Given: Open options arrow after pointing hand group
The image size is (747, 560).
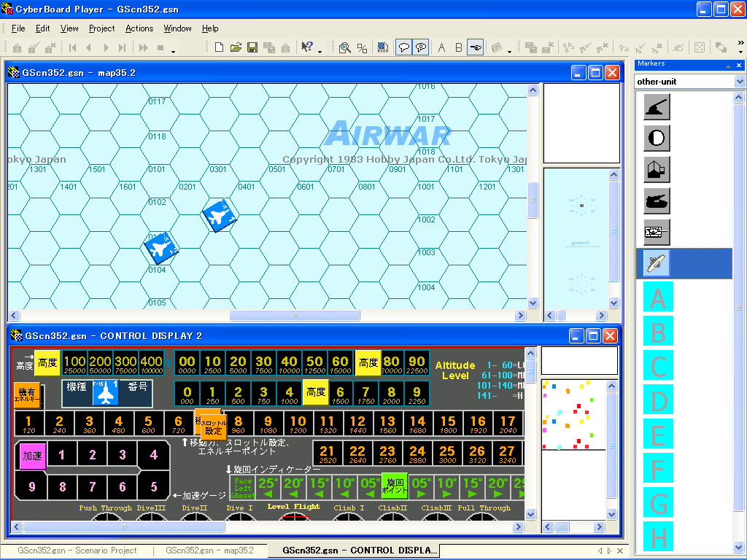Looking at the screenshot, I should 510,52.
